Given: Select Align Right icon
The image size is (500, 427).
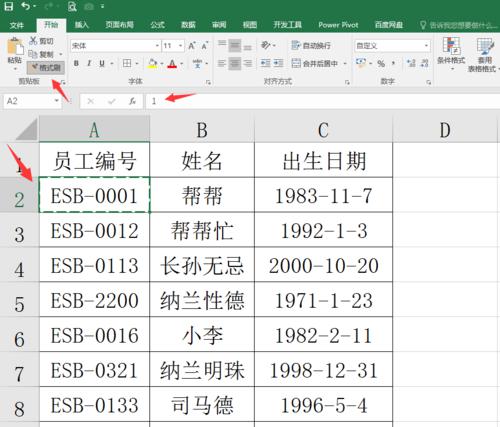Looking at the screenshot, I should (x=247, y=63).
